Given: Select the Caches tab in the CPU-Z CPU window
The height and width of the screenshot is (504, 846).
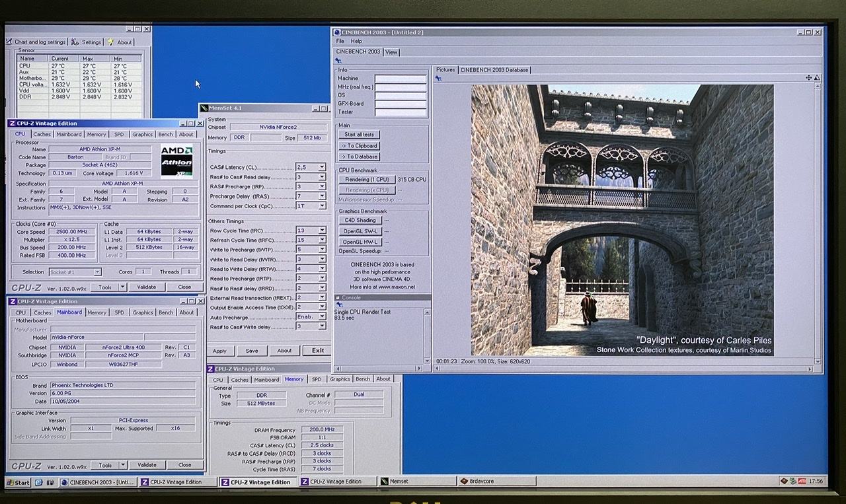Looking at the screenshot, I should (42, 134).
